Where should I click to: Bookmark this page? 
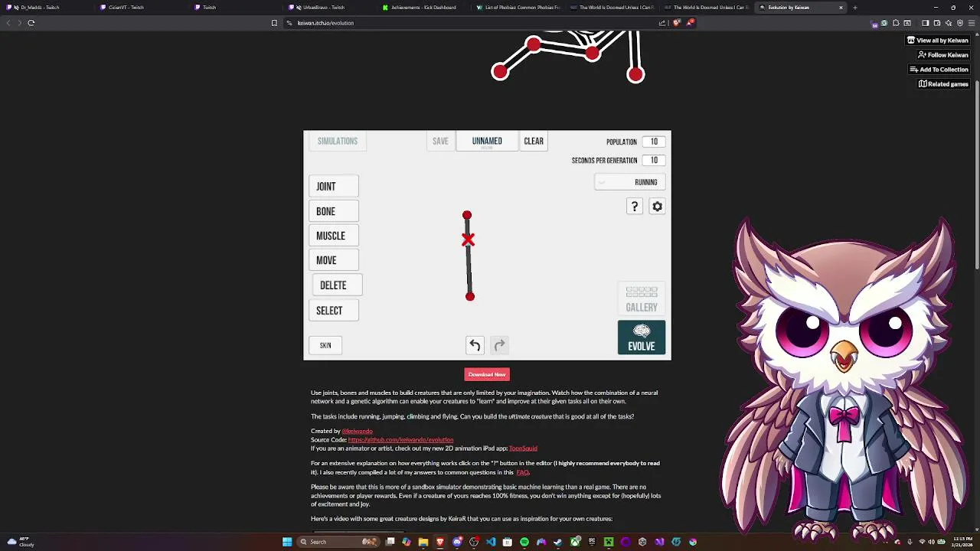tap(274, 23)
